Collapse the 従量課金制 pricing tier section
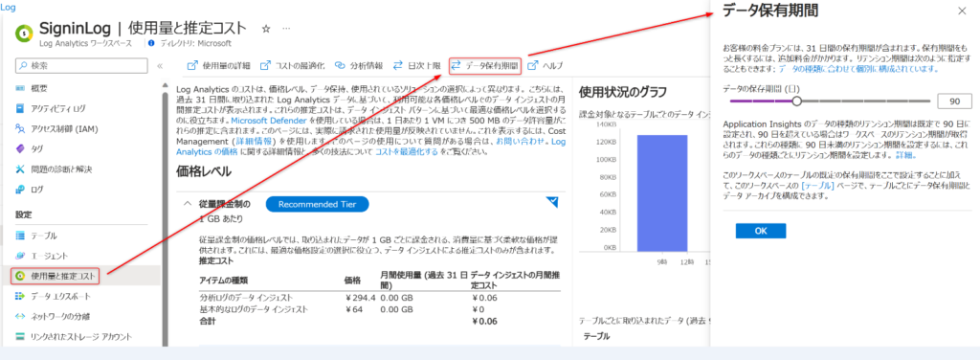 point(187,204)
